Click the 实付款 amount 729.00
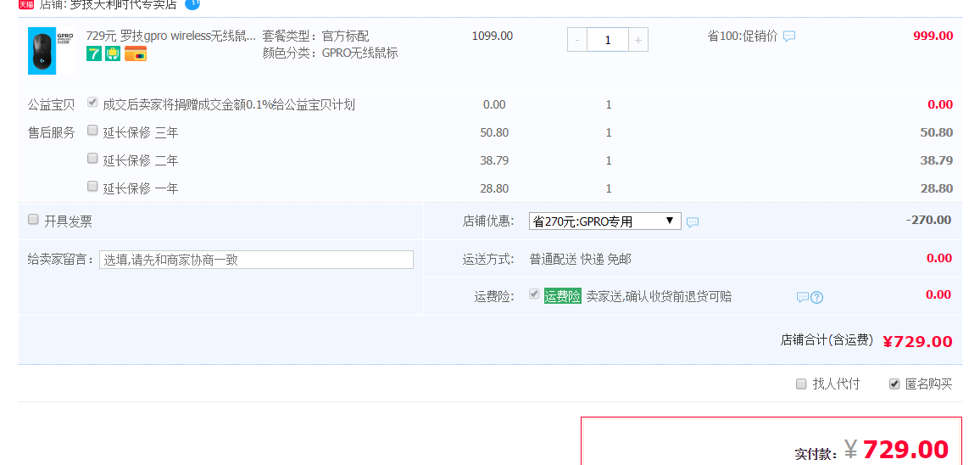This screenshot has width=980, height=465. click(x=905, y=450)
